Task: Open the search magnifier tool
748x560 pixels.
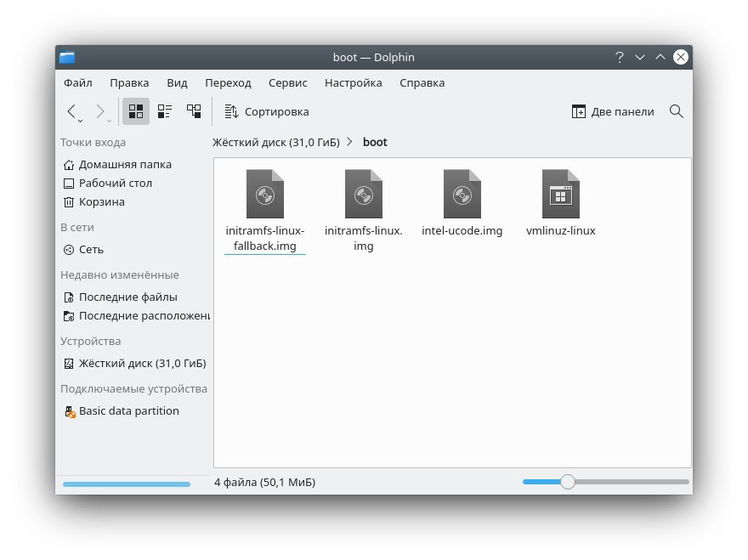Action: [676, 111]
